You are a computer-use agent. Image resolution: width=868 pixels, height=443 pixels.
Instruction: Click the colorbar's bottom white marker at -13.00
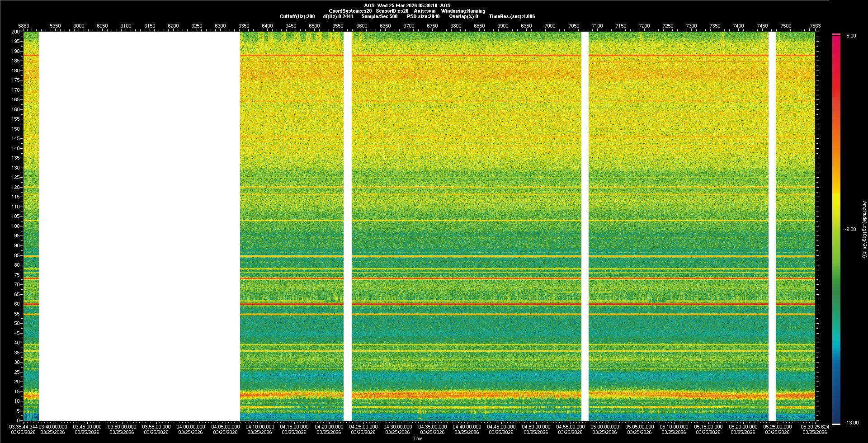click(x=836, y=424)
